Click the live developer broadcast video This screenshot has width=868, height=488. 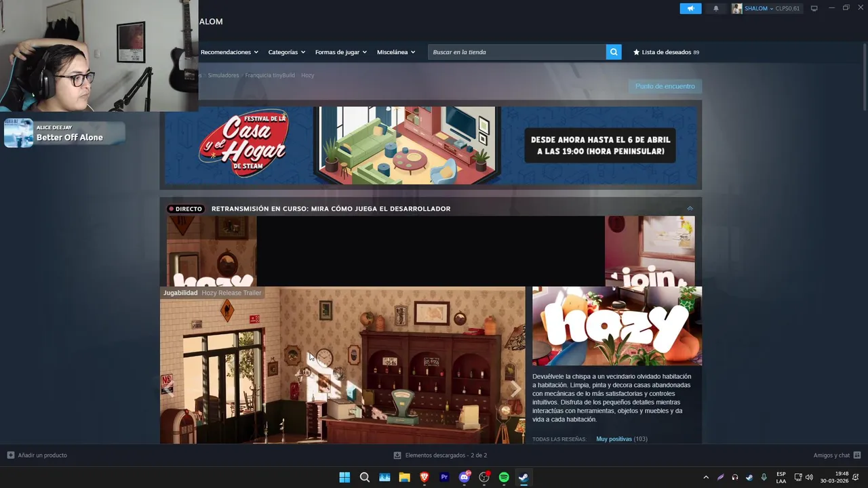tap(431, 251)
